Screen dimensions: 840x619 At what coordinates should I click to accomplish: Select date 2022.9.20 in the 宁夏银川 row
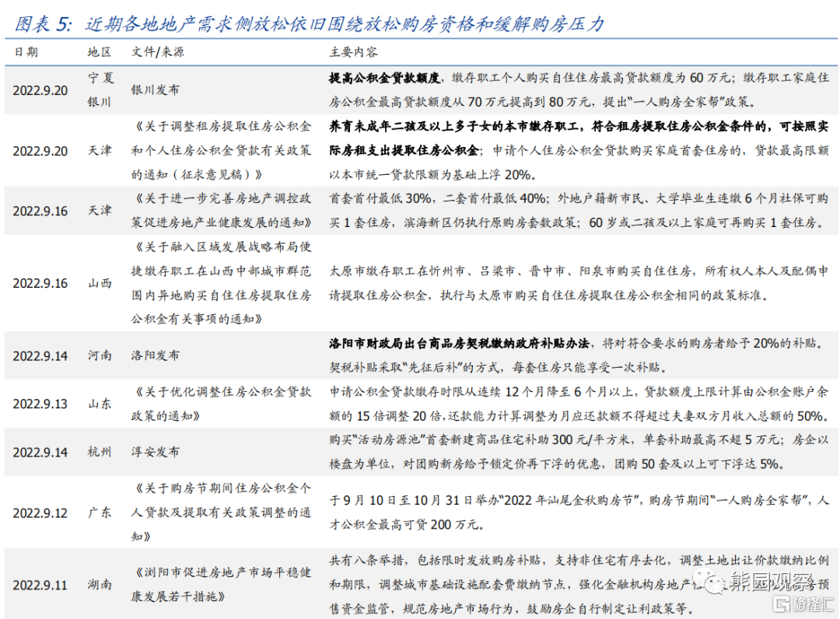tap(40, 90)
